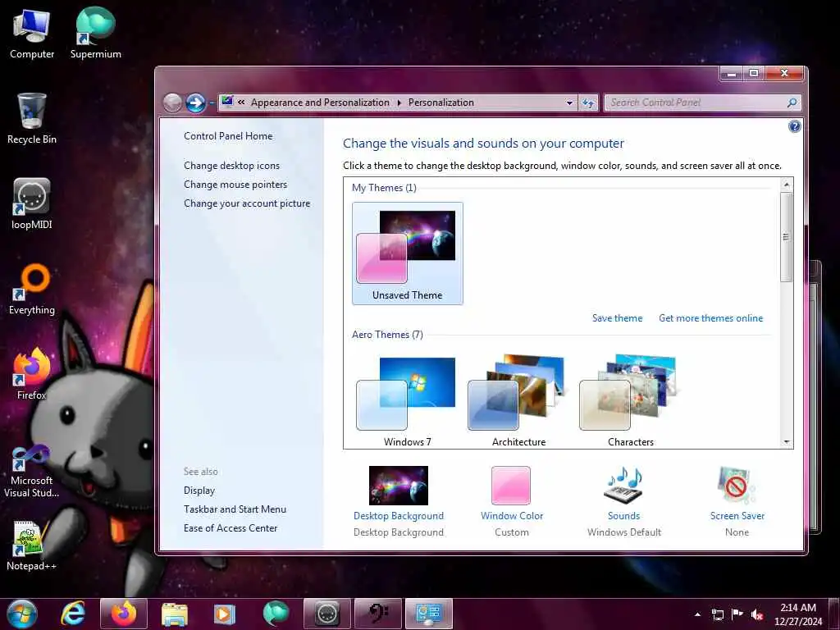Click the Forward navigation arrow

(195, 103)
